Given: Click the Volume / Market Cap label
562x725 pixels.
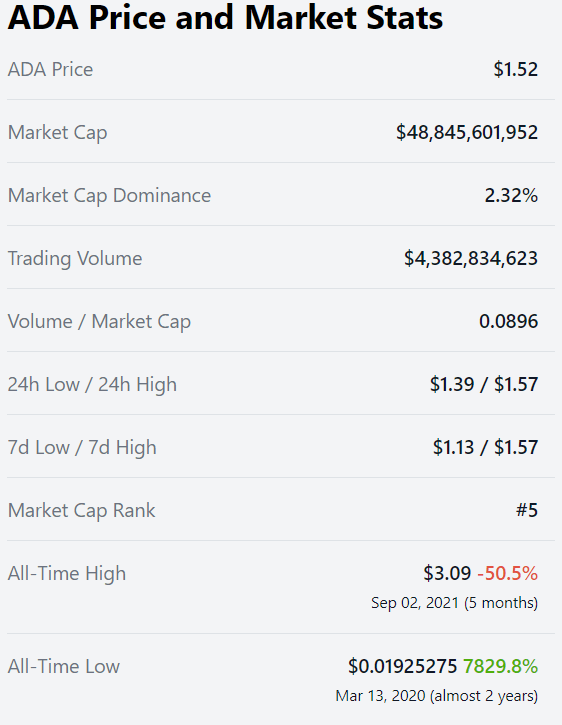Looking at the screenshot, I should point(99,322).
